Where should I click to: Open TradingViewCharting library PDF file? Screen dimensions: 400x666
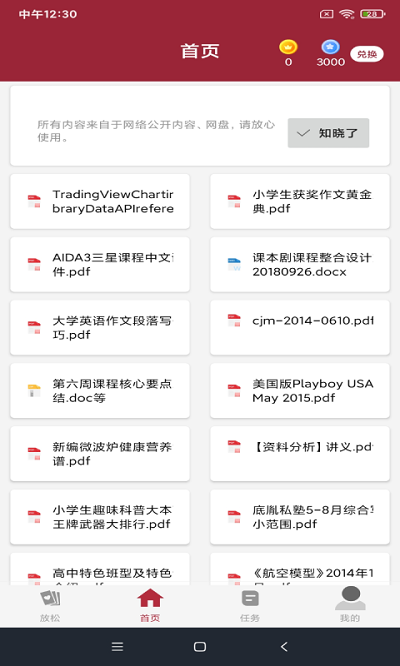(100, 201)
